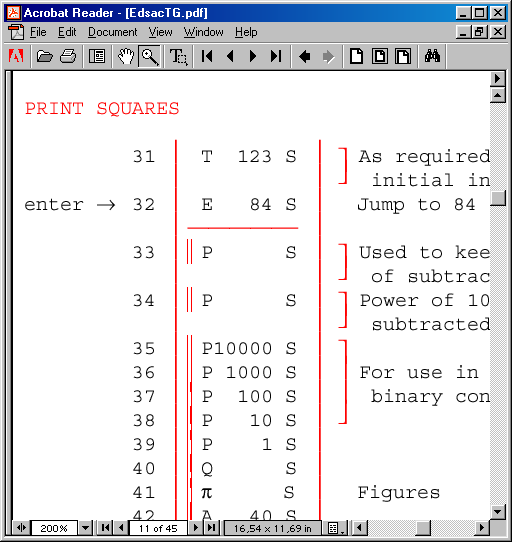Open the Document menu
The height and width of the screenshot is (542, 512).
(112, 32)
